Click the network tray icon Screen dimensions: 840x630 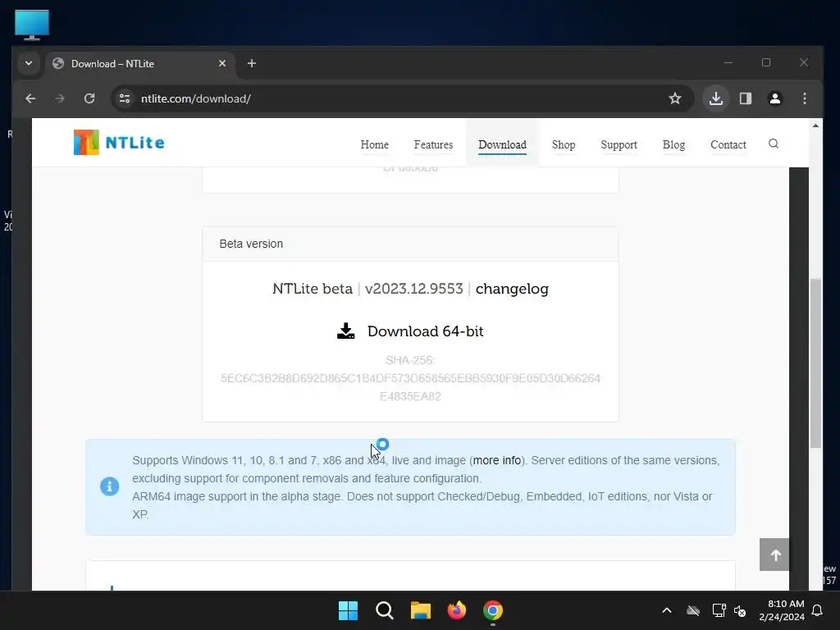tap(719, 610)
